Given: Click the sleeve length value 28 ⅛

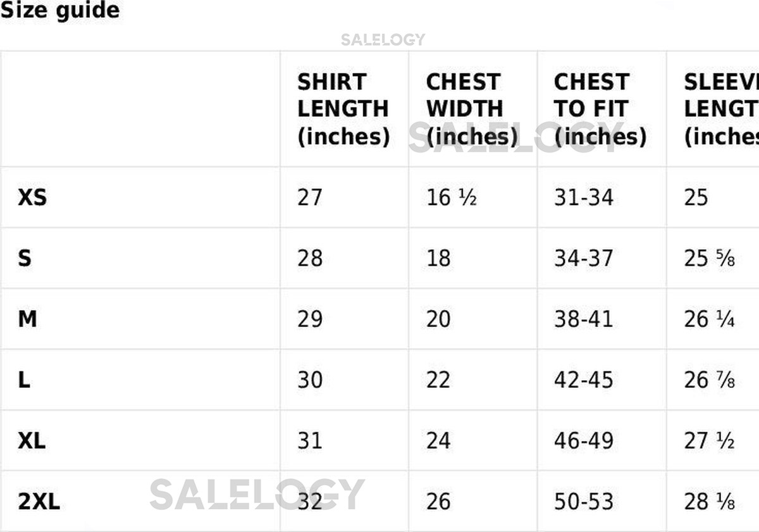Looking at the screenshot, I should pyautogui.click(x=709, y=502).
